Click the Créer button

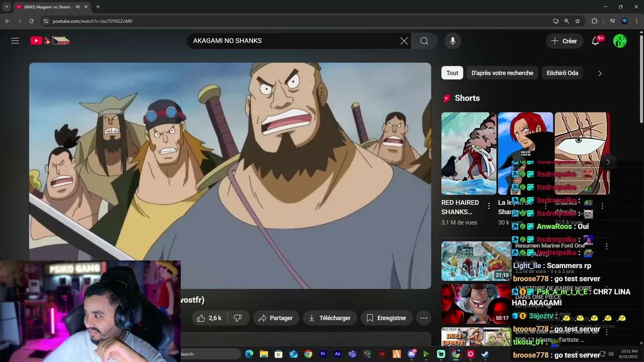click(565, 41)
